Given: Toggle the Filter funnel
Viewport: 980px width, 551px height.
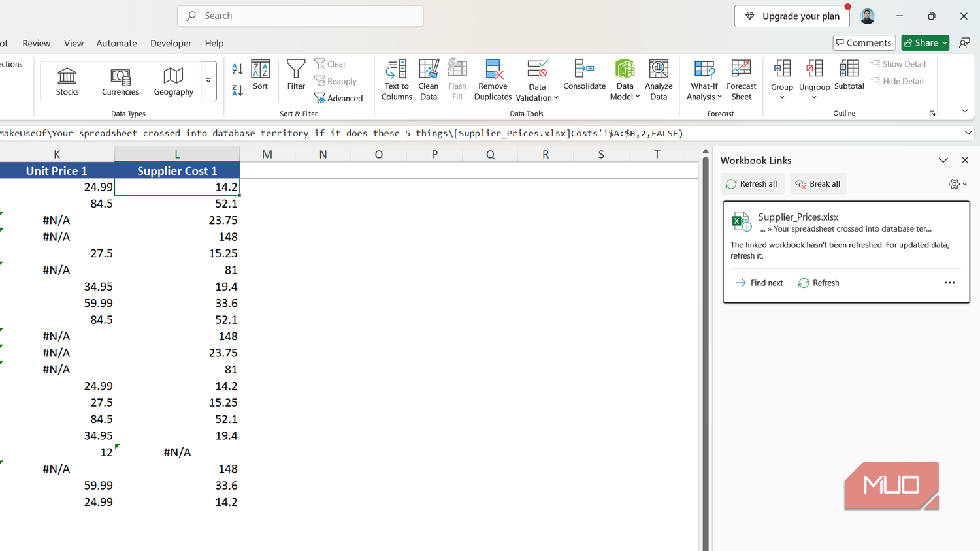Looking at the screenshot, I should coord(296,75).
